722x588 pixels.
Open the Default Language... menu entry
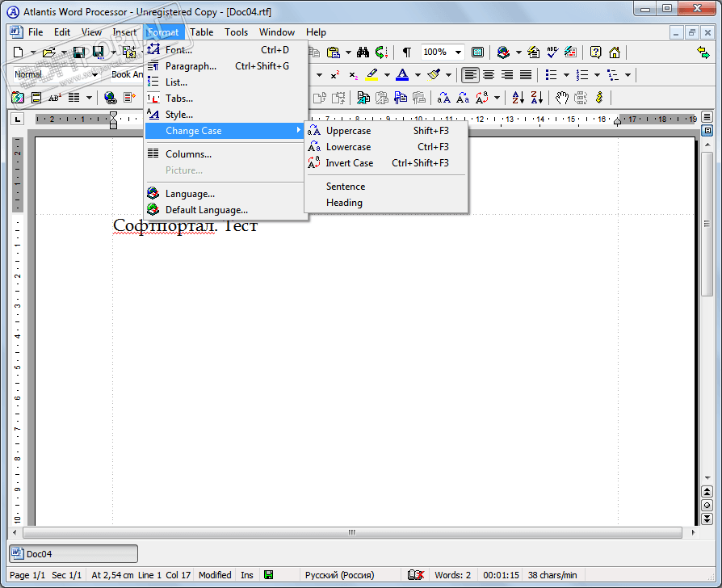pos(225,210)
